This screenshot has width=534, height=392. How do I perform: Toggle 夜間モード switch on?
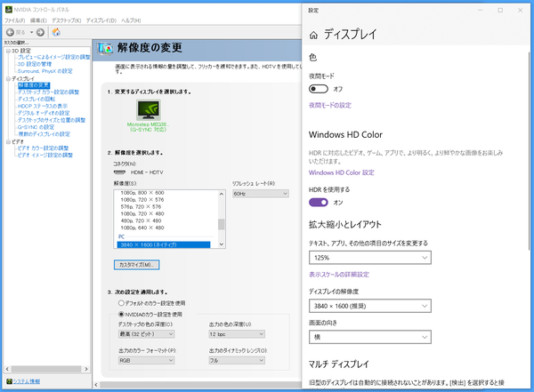[x=319, y=89]
